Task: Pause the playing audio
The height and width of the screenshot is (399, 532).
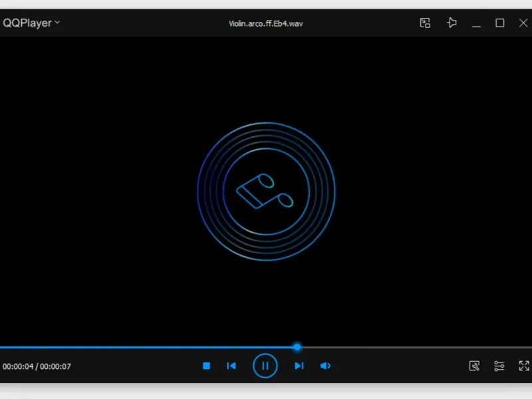Action: tap(265, 366)
